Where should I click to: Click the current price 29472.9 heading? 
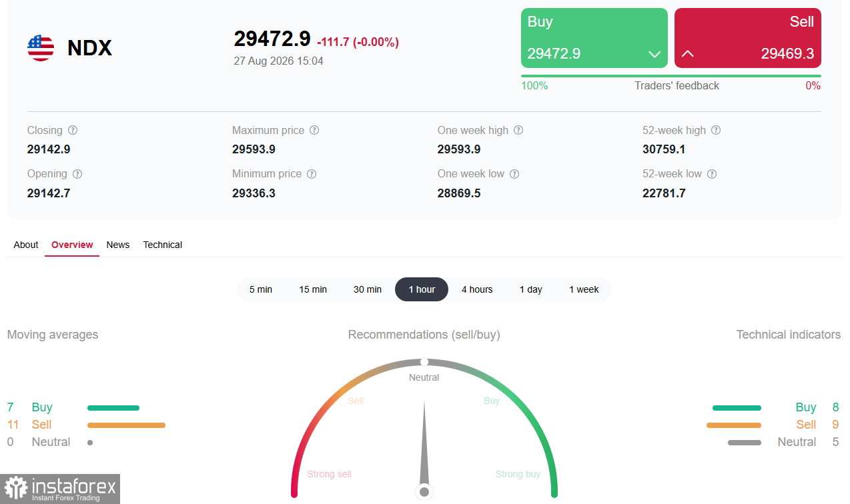[272, 39]
